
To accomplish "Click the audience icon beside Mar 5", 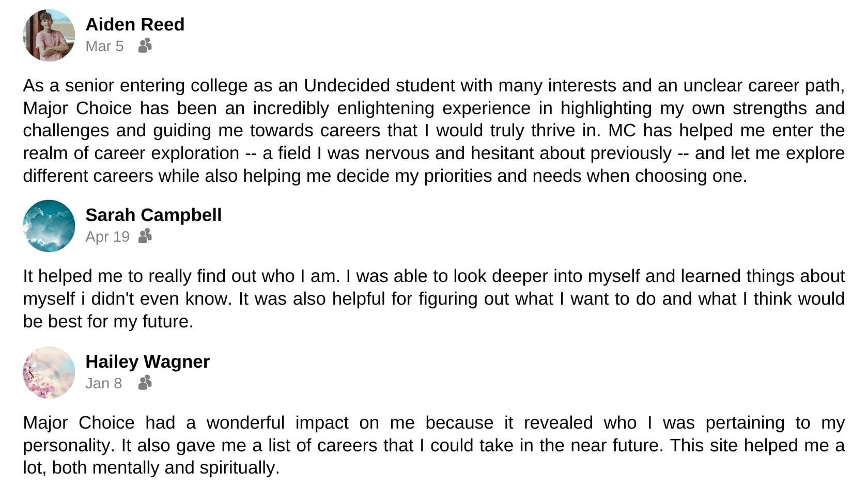I will coord(145,46).
